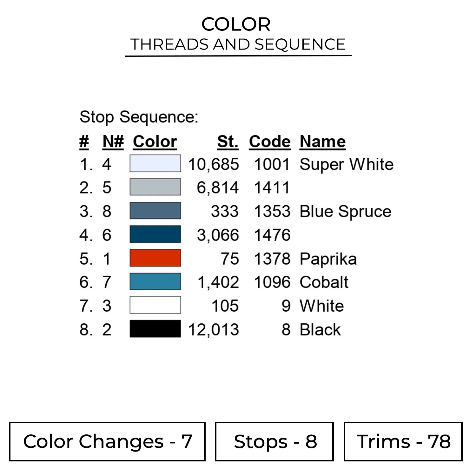Click the Stop Sequence label

pyautogui.click(x=139, y=117)
